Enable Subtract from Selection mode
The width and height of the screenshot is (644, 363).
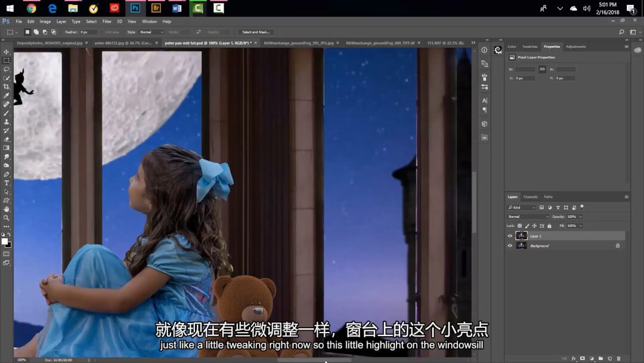tap(45, 32)
